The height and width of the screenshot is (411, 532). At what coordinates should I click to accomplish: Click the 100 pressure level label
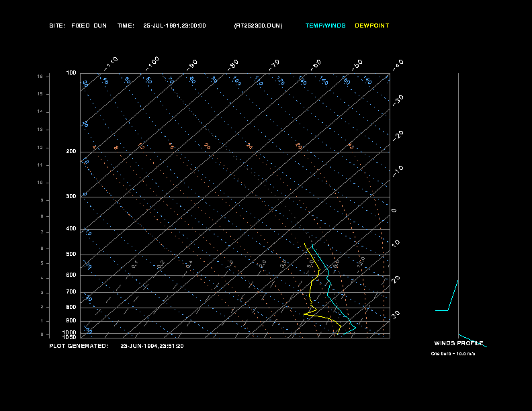point(71,73)
